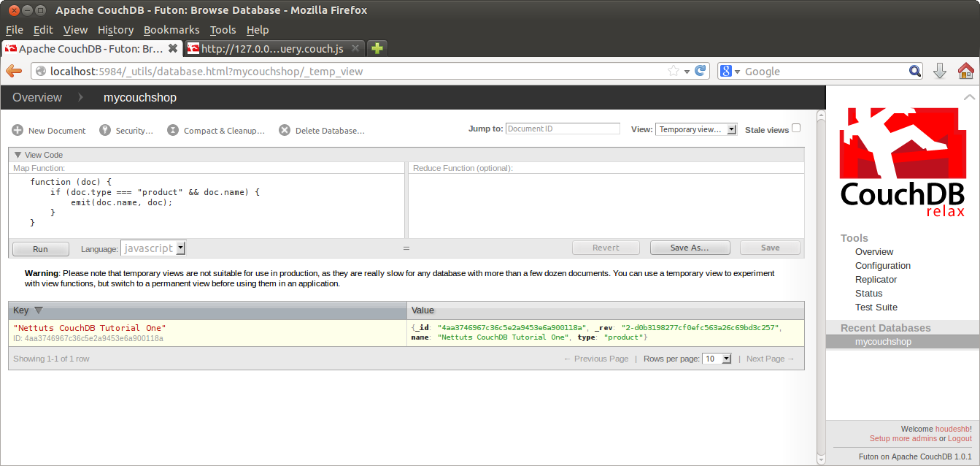Viewport: 980px width, 466px height.
Task: Open a new tab with the plus button
Action: coord(377,49)
